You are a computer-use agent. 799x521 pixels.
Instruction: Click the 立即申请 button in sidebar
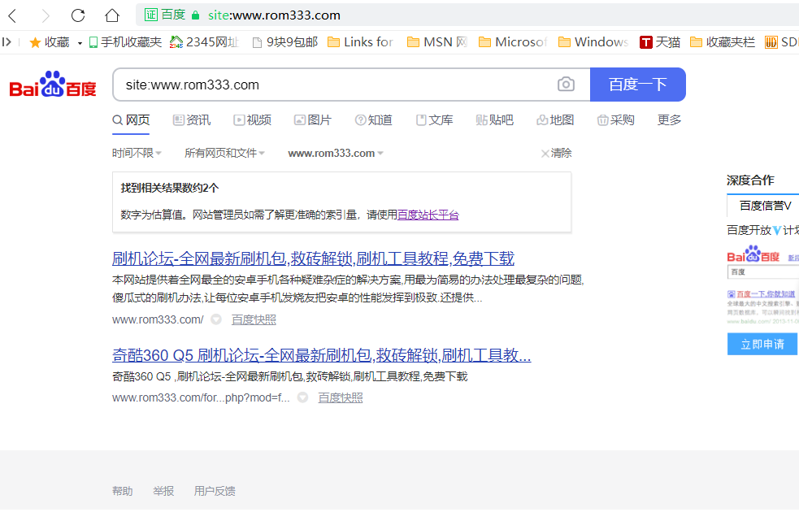coord(762,344)
